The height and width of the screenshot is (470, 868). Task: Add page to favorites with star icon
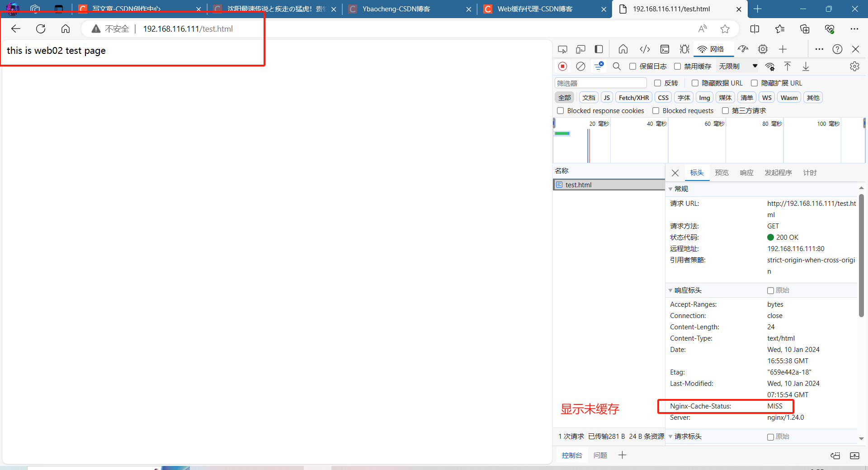pyautogui.click(x=725, y=29)
